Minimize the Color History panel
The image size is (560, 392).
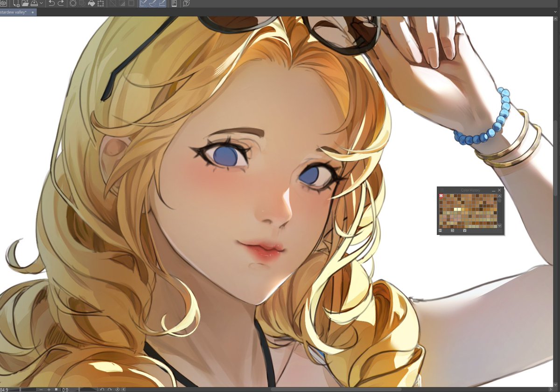coord(494,191)
